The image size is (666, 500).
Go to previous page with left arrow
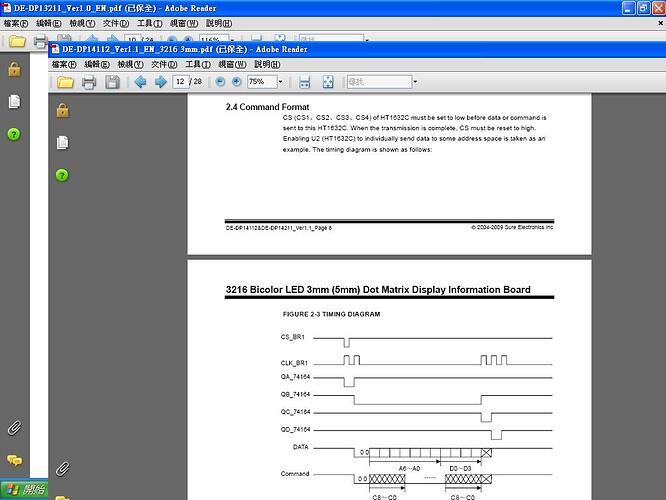click(140, 82)
